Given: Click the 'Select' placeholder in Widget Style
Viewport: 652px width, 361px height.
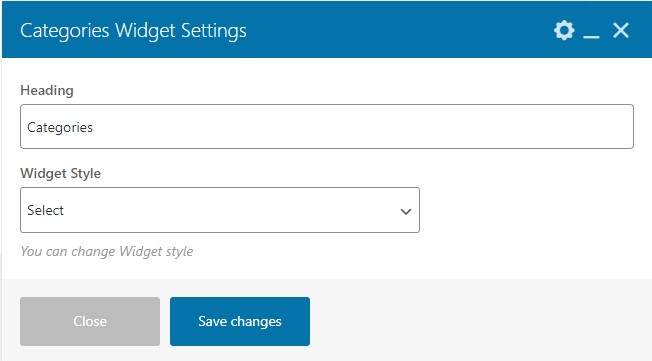Looking at the screenshot, I should point(45,210).
